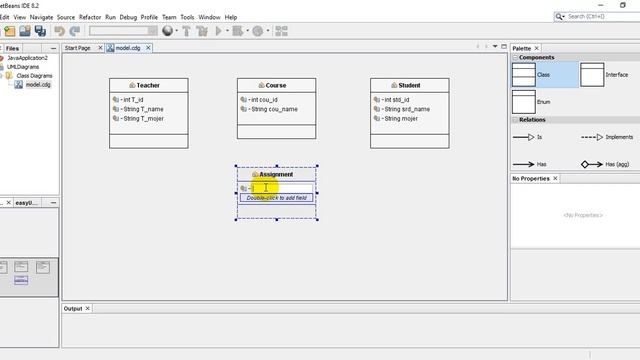Click the browser globe toolbar icon

tap(167, 31)
